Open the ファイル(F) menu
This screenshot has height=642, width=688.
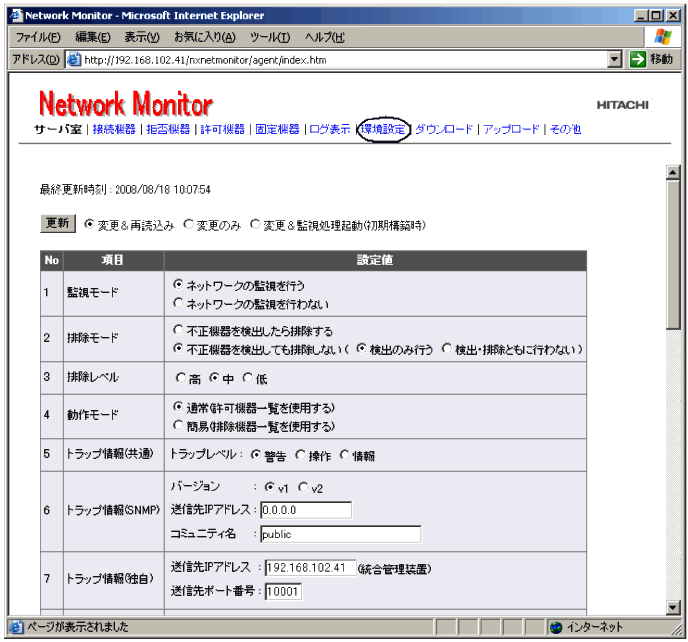click(x=38, y=37)
